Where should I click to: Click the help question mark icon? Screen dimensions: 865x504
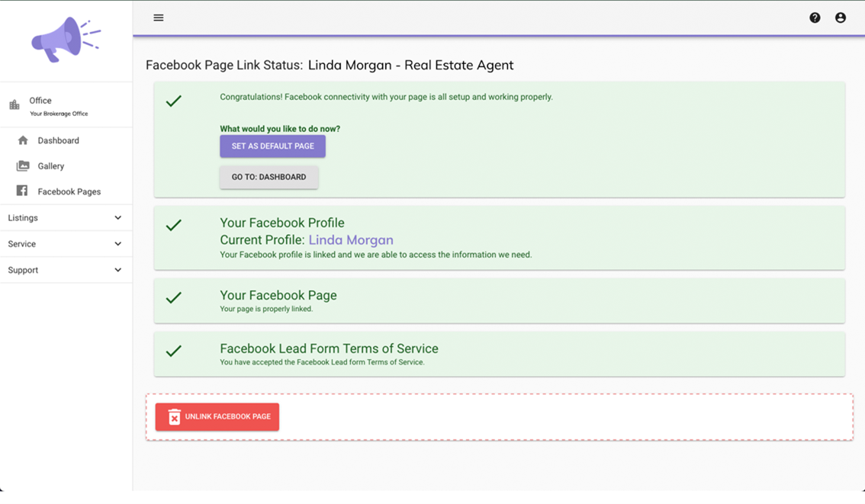click(x=815, y=18)
